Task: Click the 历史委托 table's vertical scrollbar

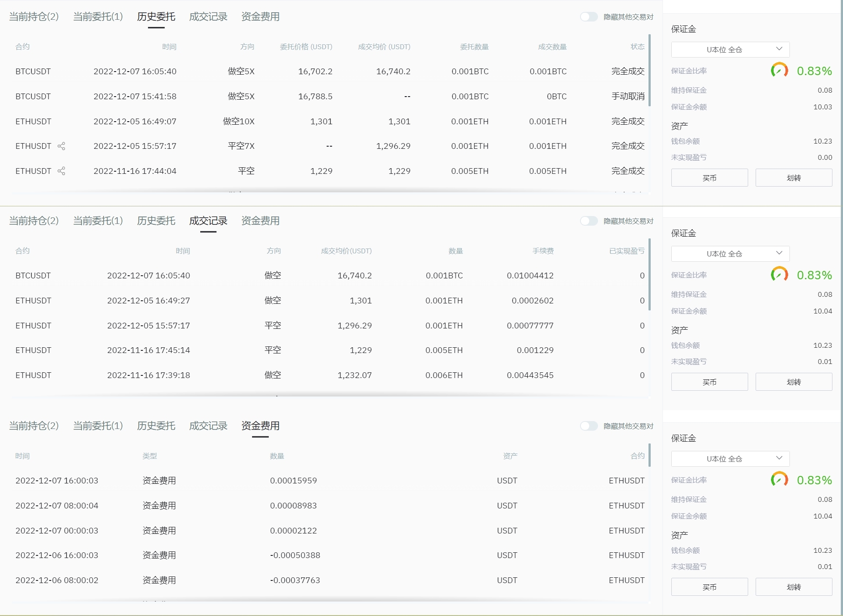Action: [649, 70]
